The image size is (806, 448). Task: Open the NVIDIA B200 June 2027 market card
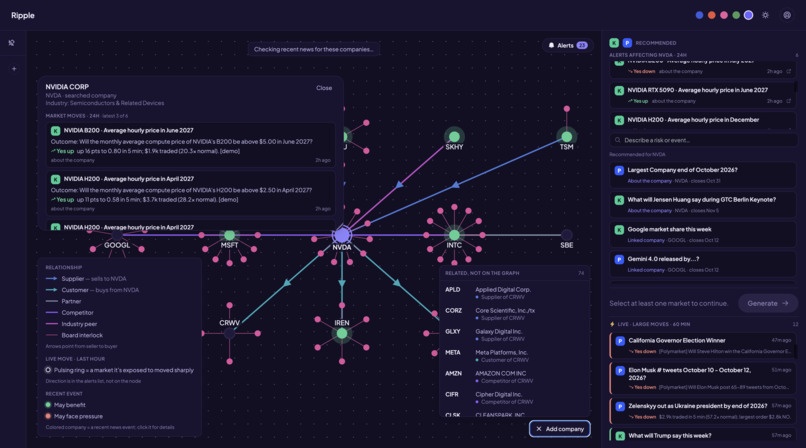[190, 145]
